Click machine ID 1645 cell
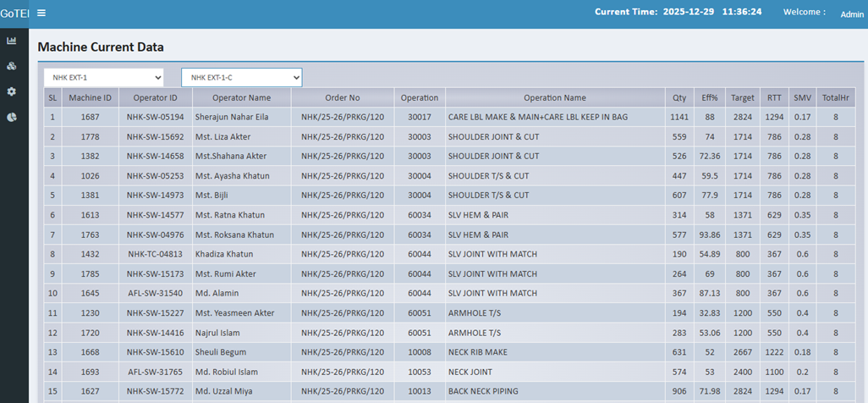Image resolution: width=868 pixels, height=403 pixels. [90, 294]
